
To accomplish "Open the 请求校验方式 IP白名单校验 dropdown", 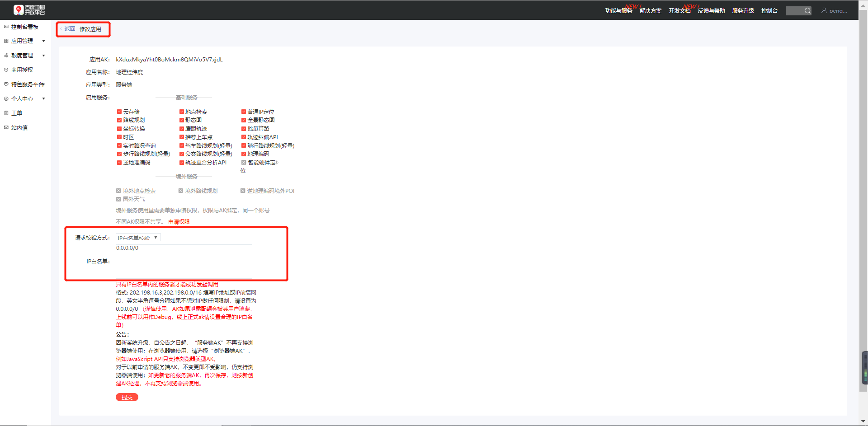I will coord(138,238).
